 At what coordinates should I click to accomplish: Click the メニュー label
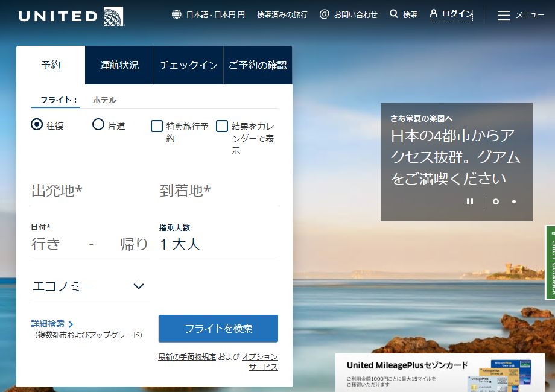point(530,15)
